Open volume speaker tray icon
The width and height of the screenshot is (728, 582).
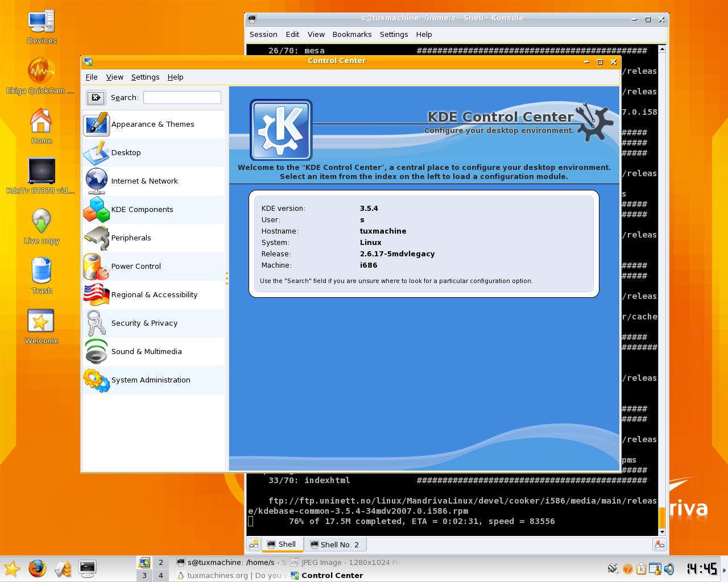click(669, 569)
